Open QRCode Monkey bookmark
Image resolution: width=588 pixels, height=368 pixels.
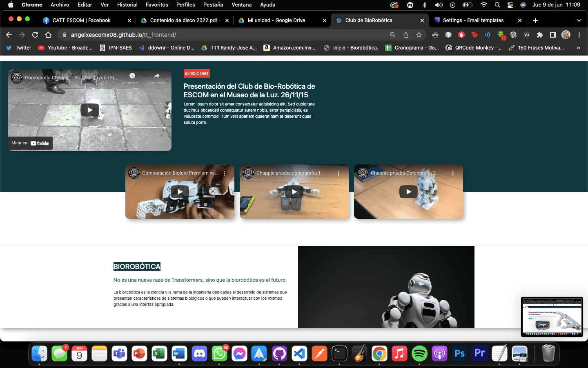(x=473, y=48)
